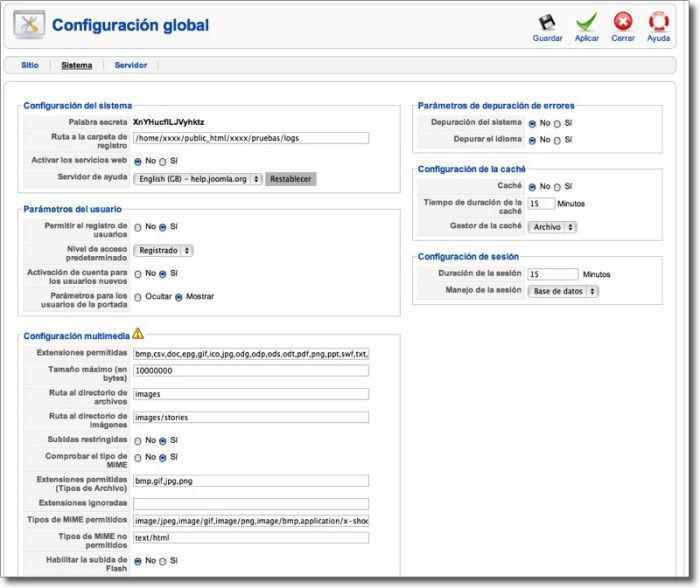Viewport: 700px width, 588px height.
Task: Select Sí for Depuración del sistema
Action: click(x=558, y=123)
